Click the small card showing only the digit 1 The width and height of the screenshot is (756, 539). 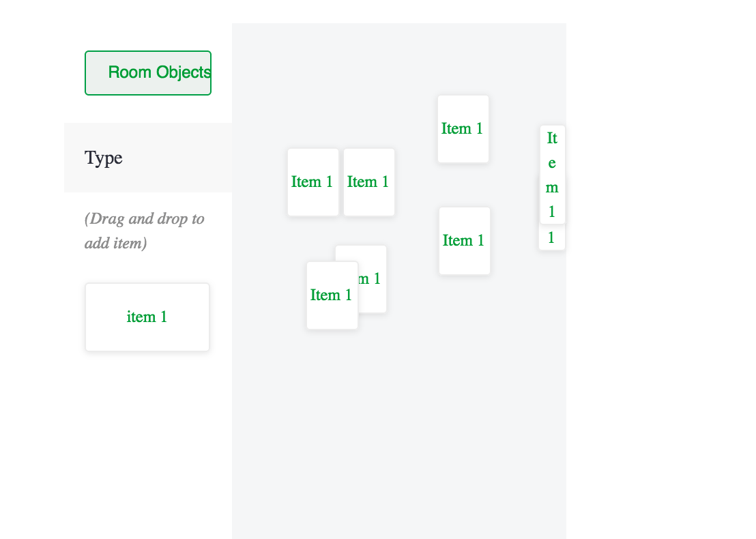[x=552, y=237]
